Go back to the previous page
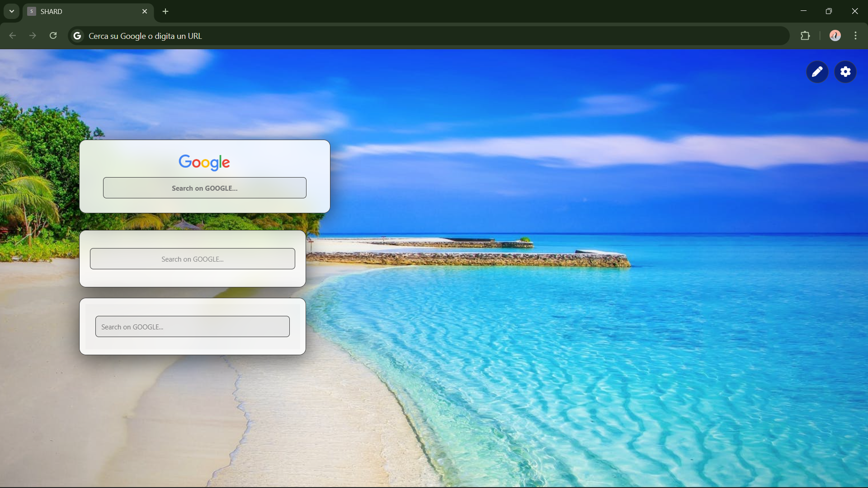This screenshot has height=488, width=868. [13, 36]
